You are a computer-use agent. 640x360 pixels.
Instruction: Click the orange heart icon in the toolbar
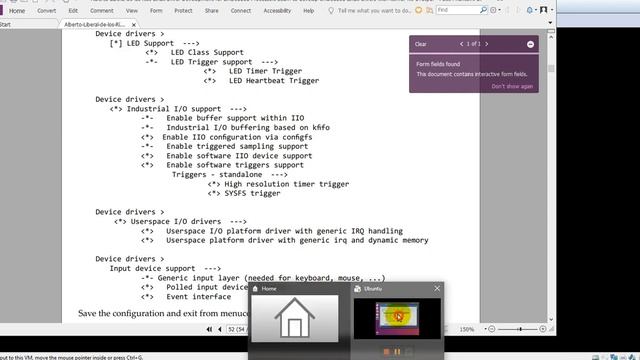(x=419, y=10)
